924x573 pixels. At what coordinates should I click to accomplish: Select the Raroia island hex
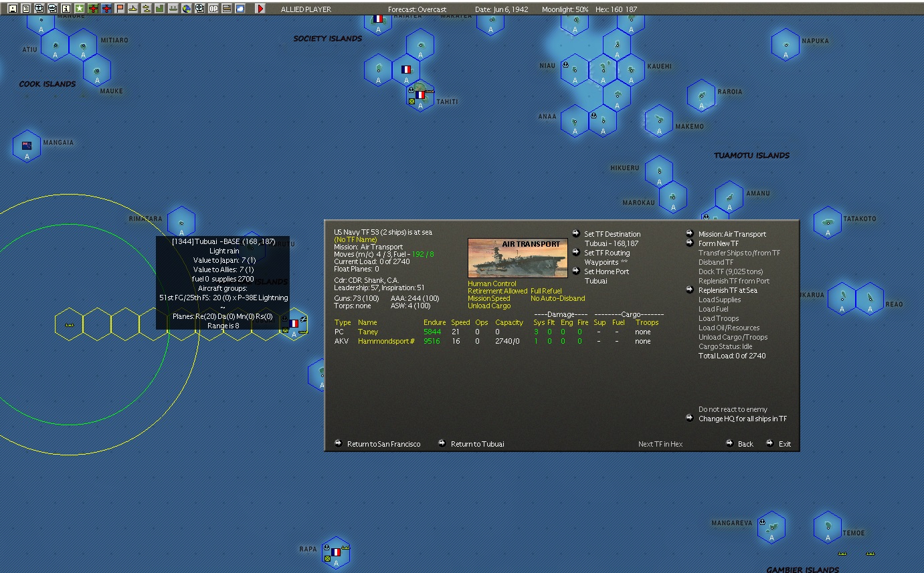[x=701, y=96]
